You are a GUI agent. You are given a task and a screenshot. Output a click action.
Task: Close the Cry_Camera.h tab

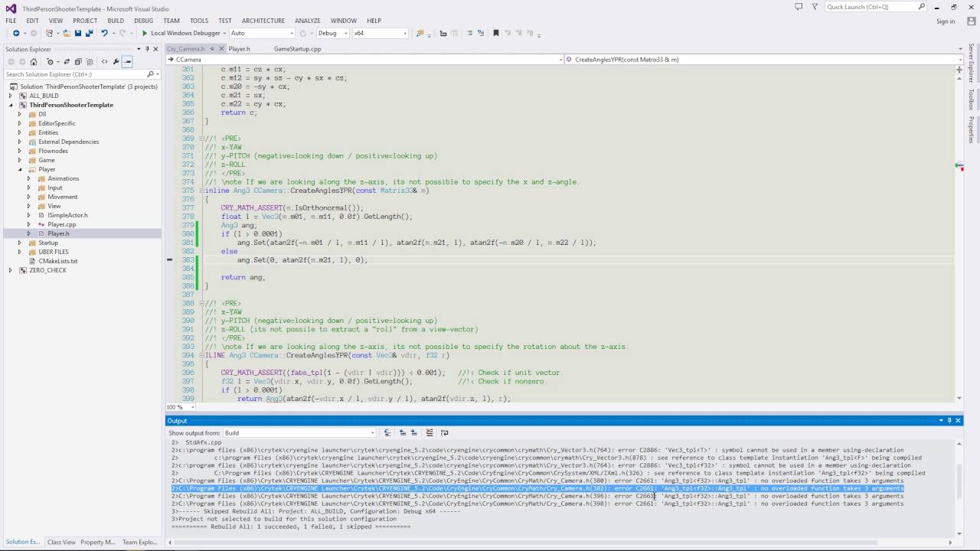(x=221, y=48)
